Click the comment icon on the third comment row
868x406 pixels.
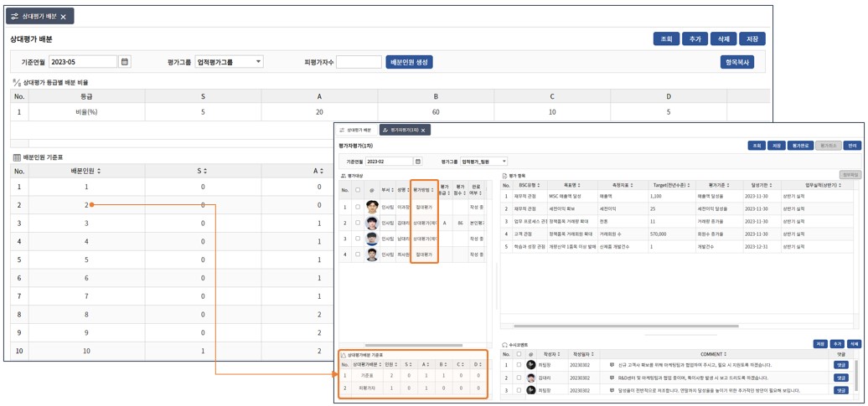tap(611, 390)
